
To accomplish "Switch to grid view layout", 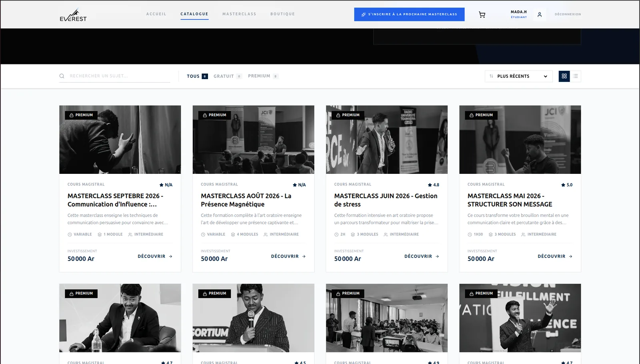I will (x=564, y=76).
